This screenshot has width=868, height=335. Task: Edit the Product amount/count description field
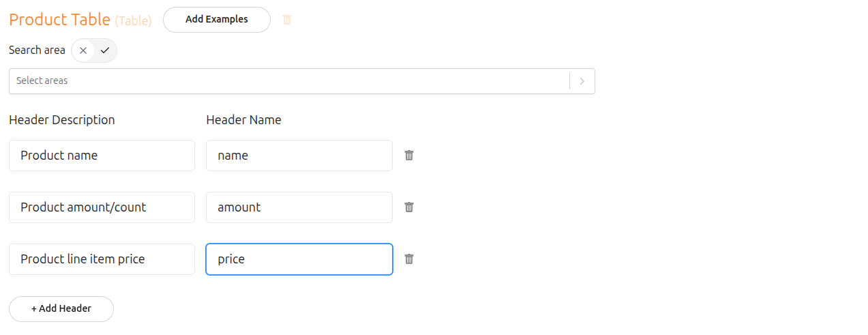coord(102,207)
